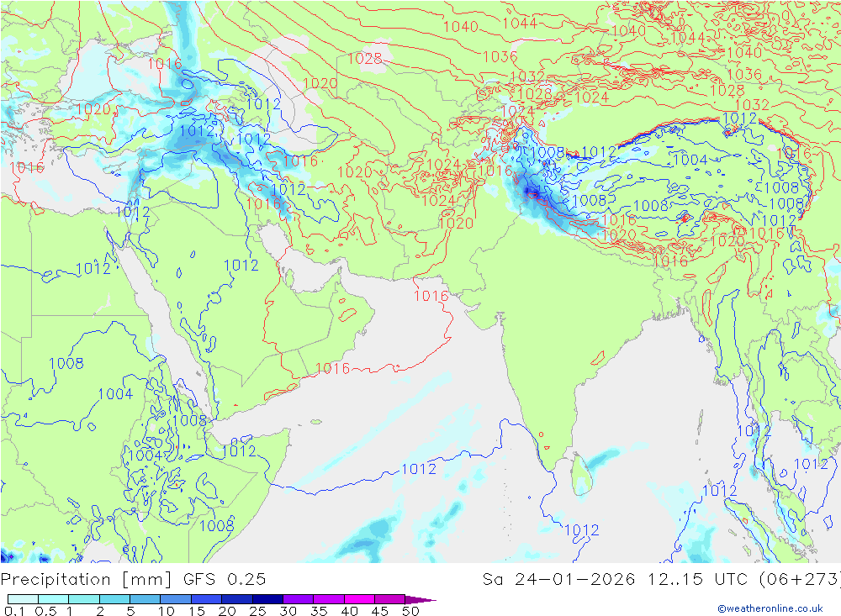Click the "0.5" legend scale value
This screenshot has height=616, width=841.
45,611
